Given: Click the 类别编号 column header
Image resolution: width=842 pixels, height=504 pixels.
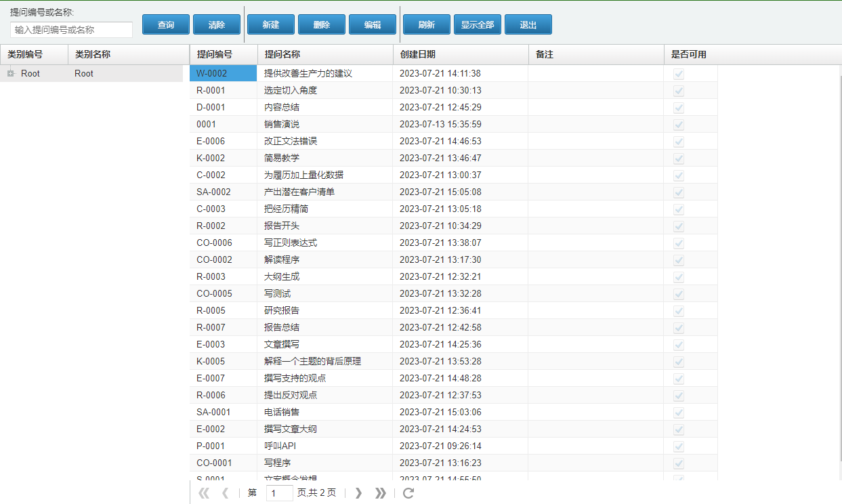Looking at the screenshot, I should pos(34,54).
